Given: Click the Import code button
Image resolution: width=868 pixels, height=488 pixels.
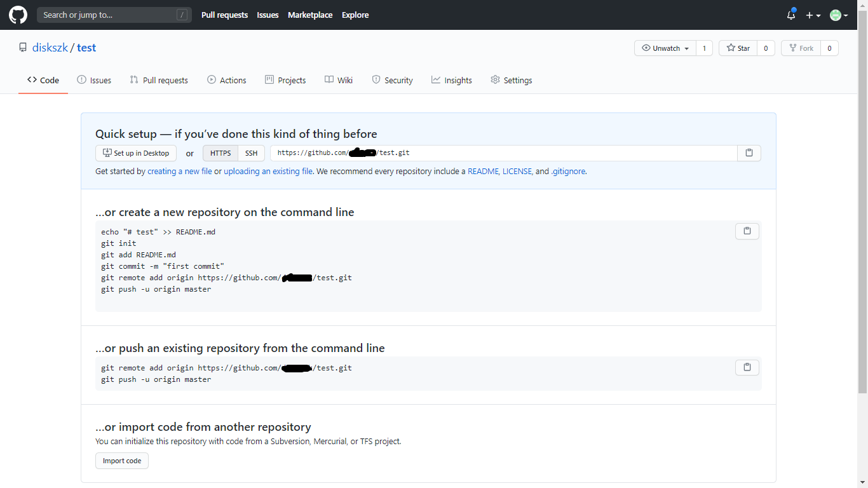Looking at the screenshot, I should 121,461.
